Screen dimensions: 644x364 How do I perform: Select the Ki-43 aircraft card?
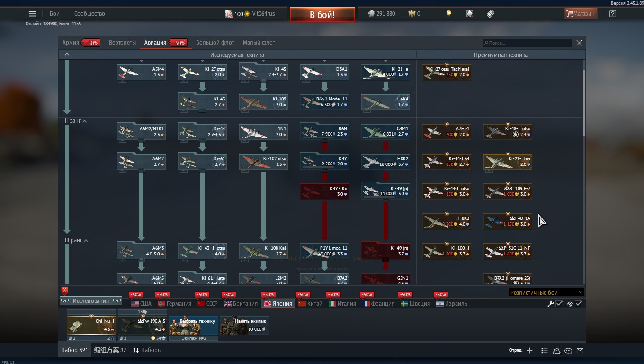pyautogui.click(x=202, y=102)
